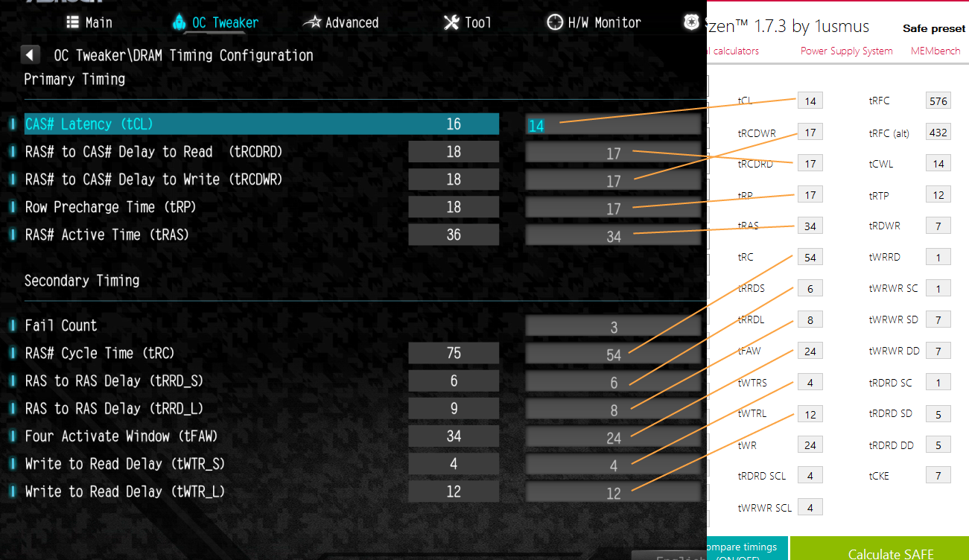
Task: Open the Main tab
Action: click(90, 22)
